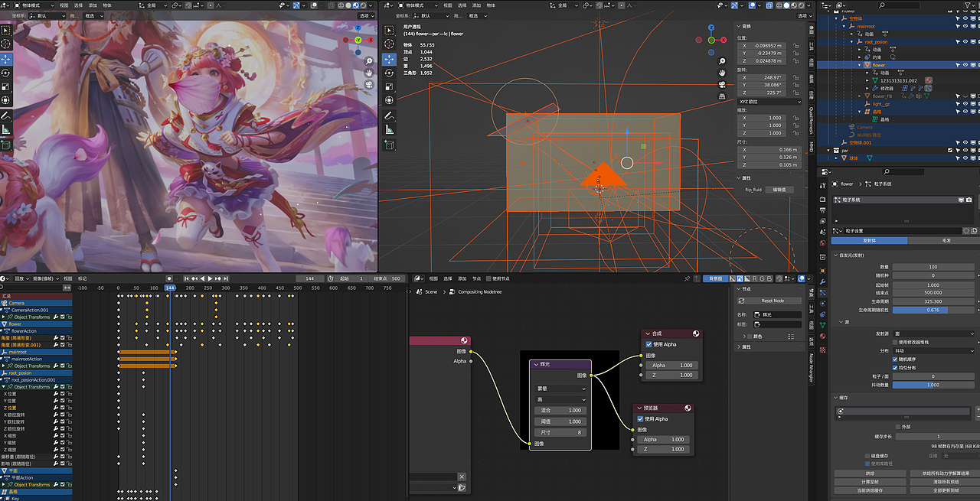Activate Transform tool in user perspective viewport
Image resolution: width=980 pixels, height=501 pixels.
point(389,100)
